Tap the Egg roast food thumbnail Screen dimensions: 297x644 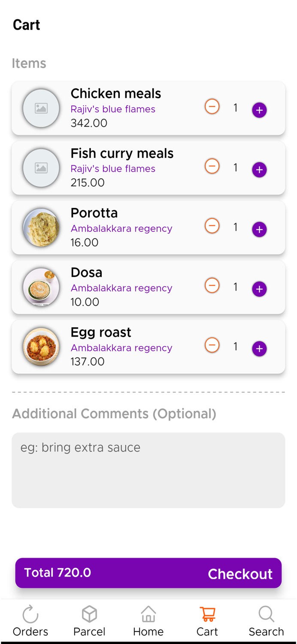41,346
